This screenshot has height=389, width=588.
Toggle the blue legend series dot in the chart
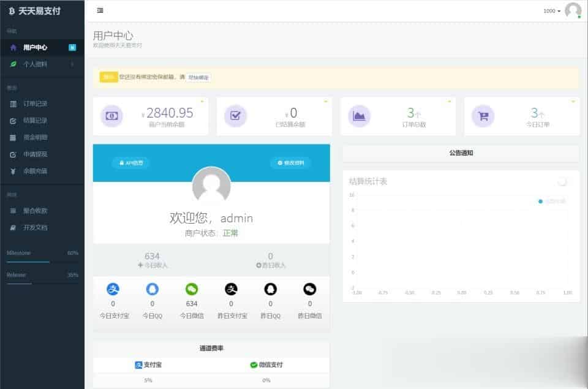[x=540, y=202]
